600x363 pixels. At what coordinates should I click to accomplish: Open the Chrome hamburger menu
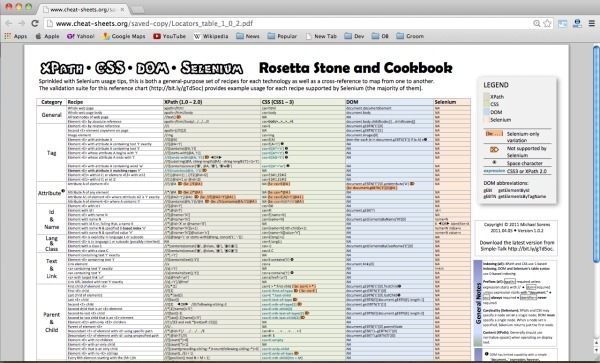[592, 23]
